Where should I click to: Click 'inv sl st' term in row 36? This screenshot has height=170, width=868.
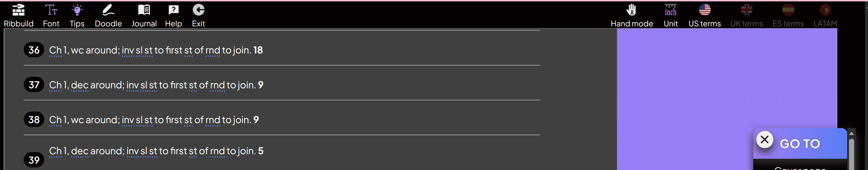137,50
